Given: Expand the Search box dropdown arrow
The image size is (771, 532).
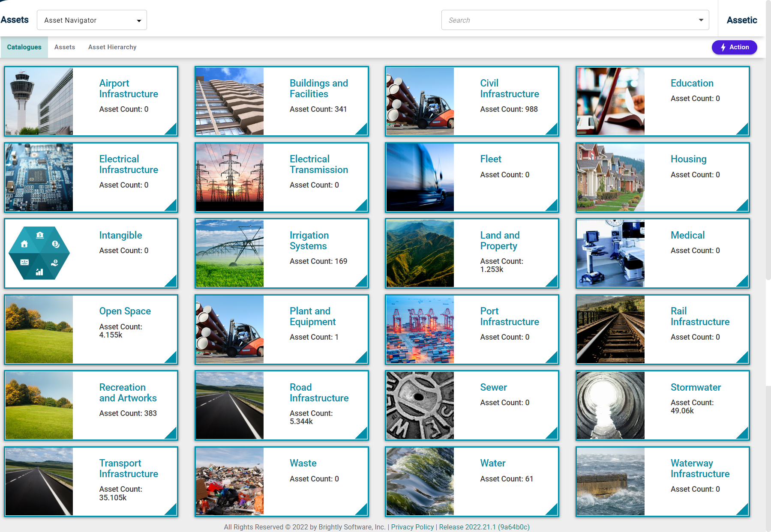Looking at the screenshot, I should pos(701,20).
